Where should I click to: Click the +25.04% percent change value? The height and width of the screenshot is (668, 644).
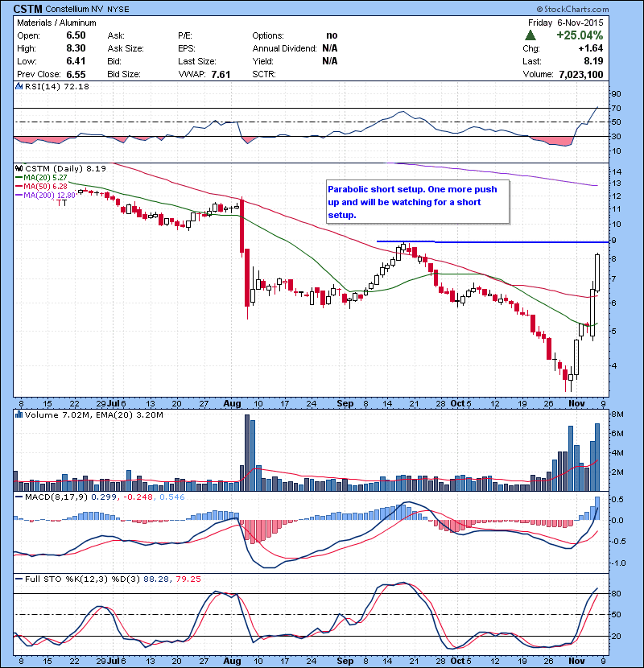[x=580, y=35]
